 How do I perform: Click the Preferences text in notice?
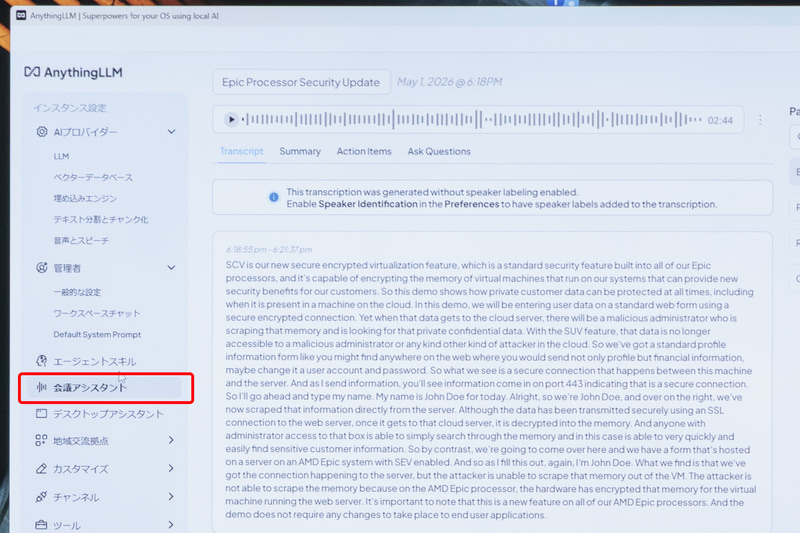pyautogui.click(x=471, y=204)
